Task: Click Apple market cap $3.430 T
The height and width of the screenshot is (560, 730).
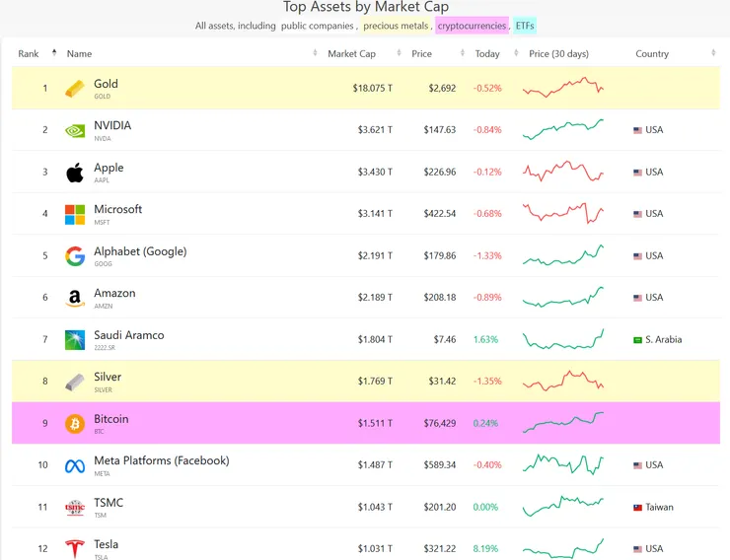Action: (375, 173)
